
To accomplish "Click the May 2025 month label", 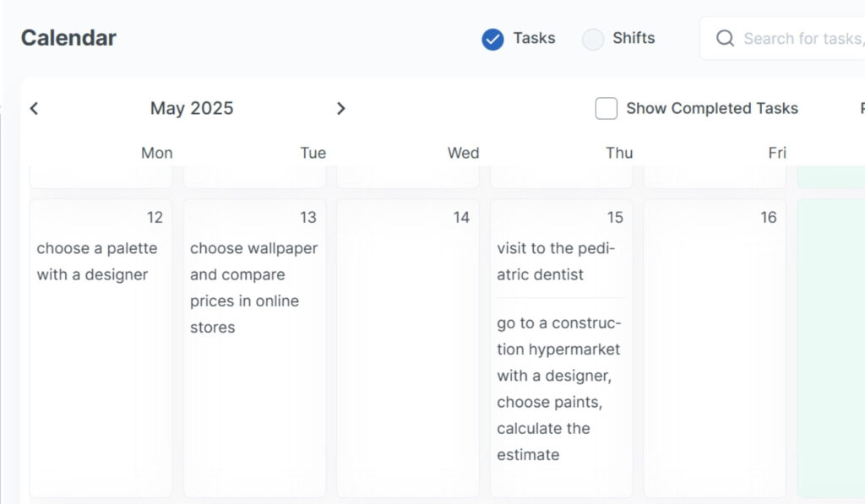I will tap(192, 108).
